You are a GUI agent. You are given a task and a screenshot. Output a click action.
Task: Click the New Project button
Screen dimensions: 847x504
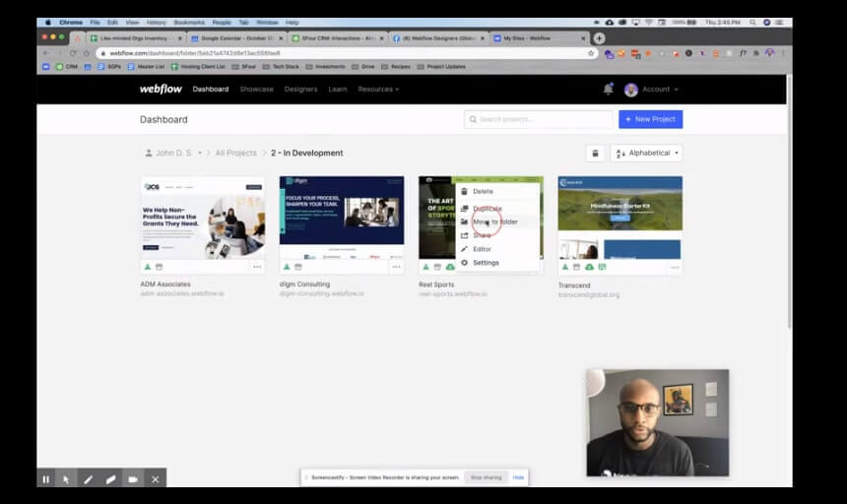point(650,119)
